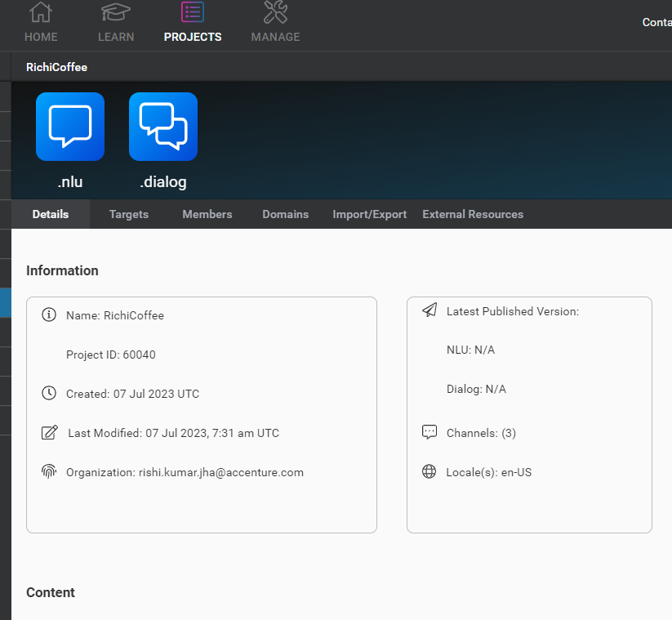
Task: Click the RichiCoffee project title
Action: pos(56,67)
